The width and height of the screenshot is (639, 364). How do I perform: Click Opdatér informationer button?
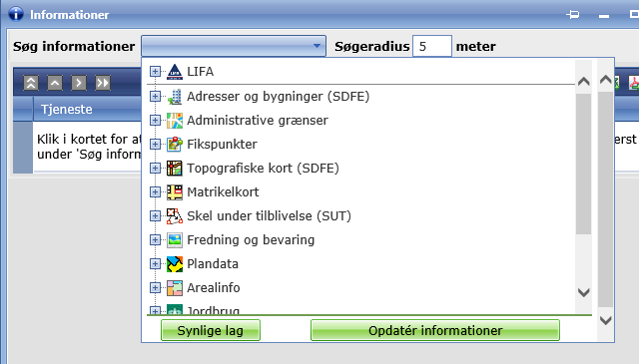435,330
